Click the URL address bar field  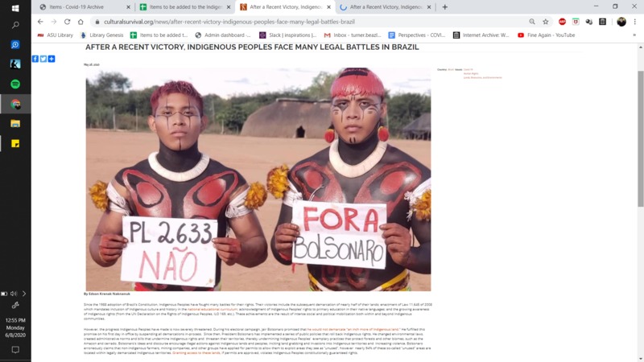[x=312, y=22]
